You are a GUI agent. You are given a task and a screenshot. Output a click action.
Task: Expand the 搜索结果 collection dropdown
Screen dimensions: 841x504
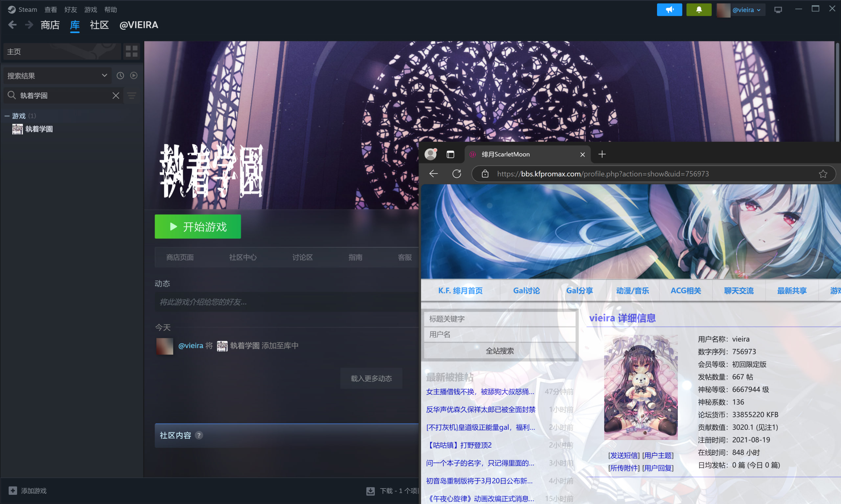point(104,75)
